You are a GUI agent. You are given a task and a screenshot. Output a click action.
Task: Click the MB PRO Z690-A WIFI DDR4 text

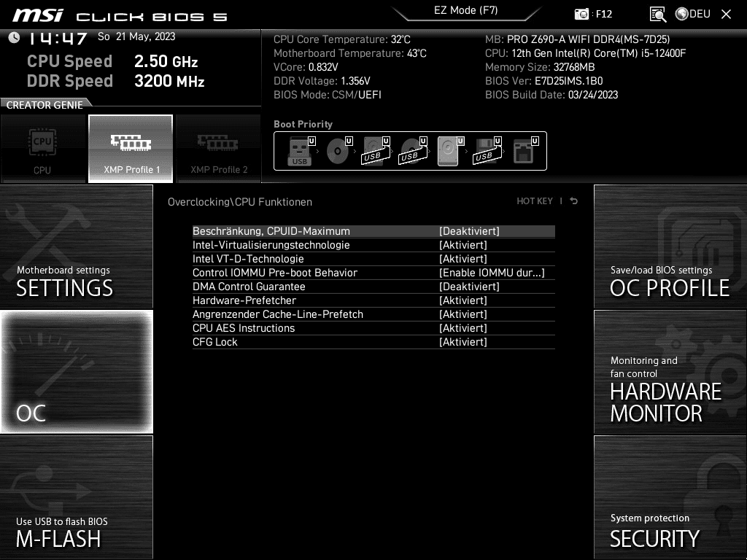(578, 39)
